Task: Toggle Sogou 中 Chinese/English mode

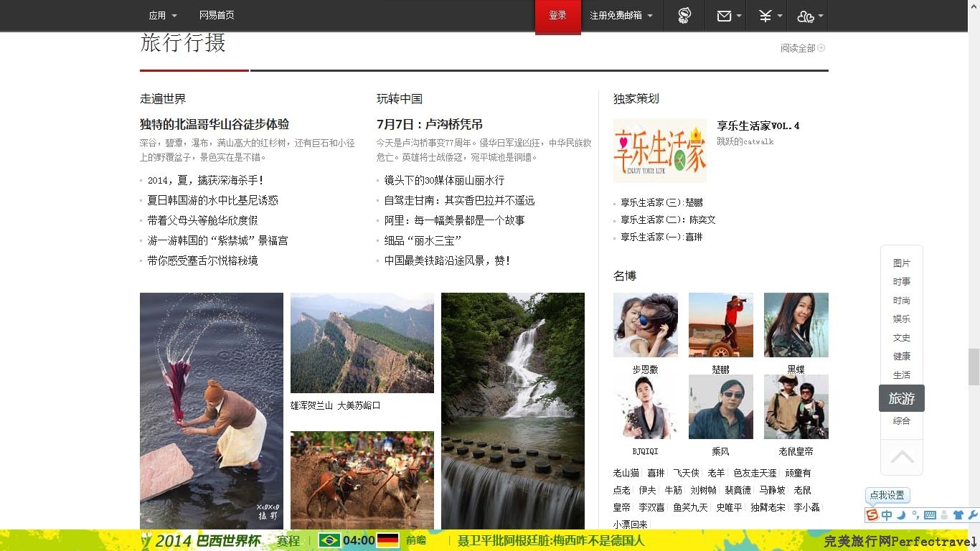Action: tap(887, 515)
